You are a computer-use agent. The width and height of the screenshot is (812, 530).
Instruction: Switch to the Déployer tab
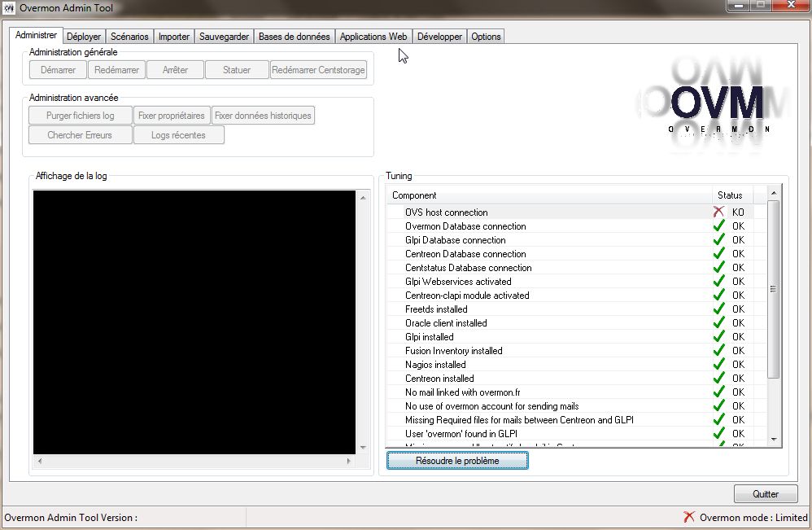tap(83, 37)
